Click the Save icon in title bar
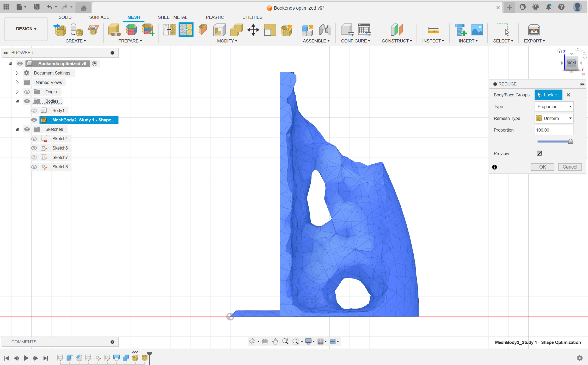 36,7
